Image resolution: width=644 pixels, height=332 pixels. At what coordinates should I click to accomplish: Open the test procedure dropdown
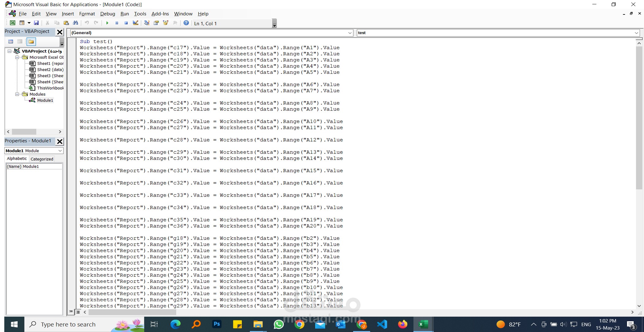coord(636,33)
